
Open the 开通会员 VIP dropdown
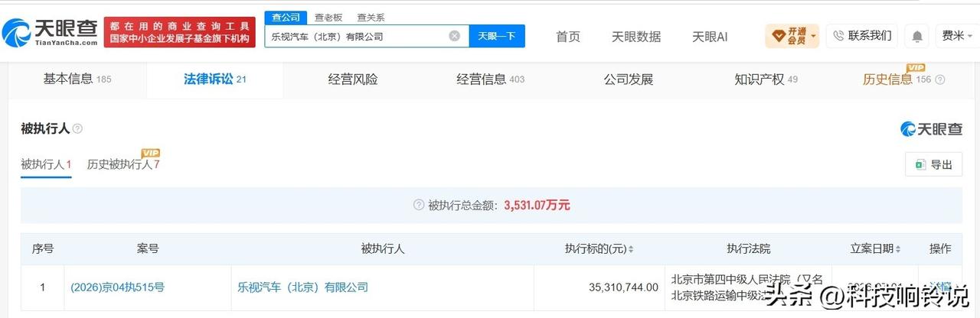[x=792, y=36]
